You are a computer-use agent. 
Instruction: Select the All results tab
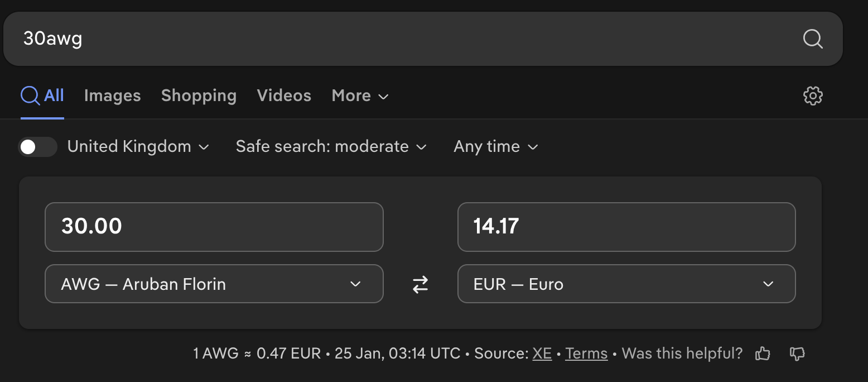pos(43,96)
